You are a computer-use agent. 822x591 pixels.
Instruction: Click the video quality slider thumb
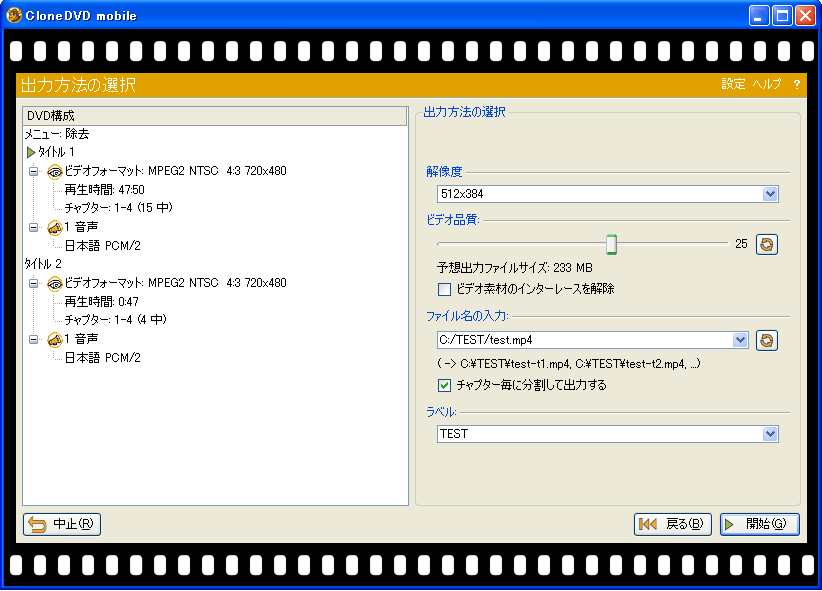click(x=611, y=244)
